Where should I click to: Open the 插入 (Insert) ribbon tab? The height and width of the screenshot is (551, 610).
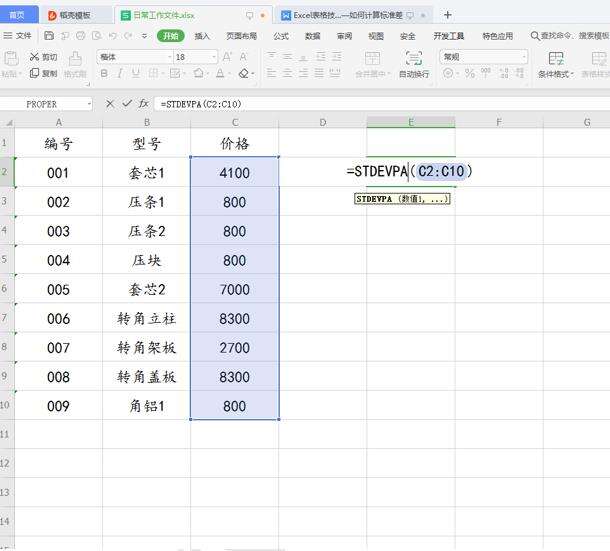pos(202,36)
